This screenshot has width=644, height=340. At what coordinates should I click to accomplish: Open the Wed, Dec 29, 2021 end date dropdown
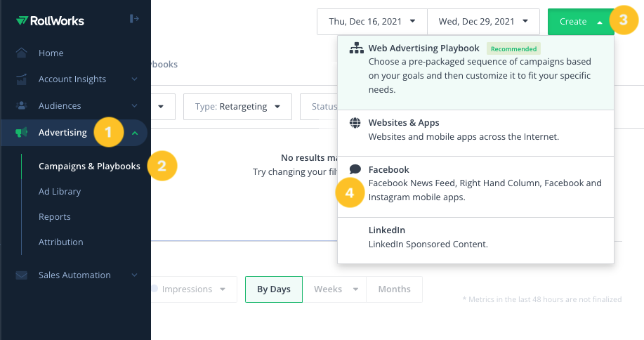point(483,22)
